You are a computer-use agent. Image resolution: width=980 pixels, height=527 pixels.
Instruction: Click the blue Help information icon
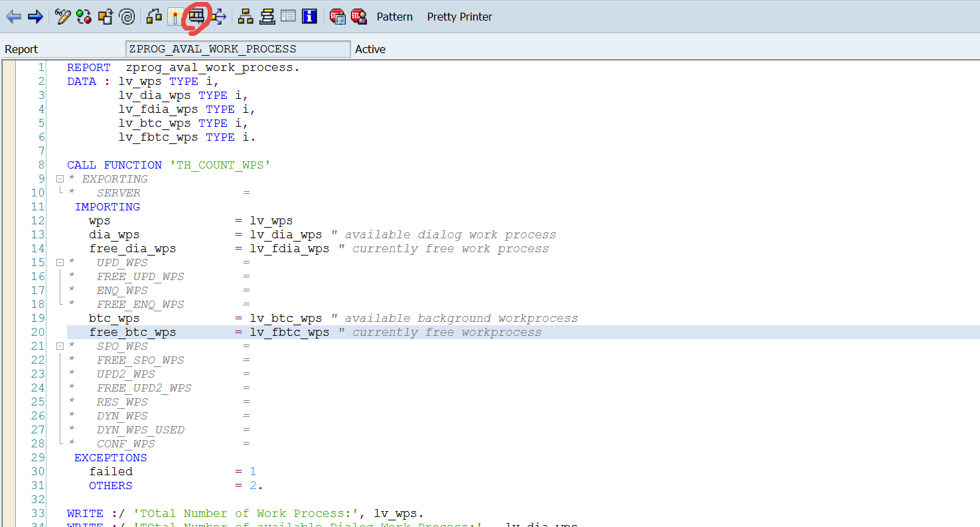pyautogui.click(x=309, y=17)
